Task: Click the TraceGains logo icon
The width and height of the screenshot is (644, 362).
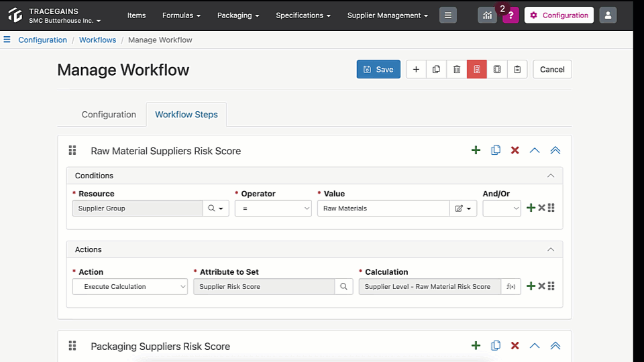Action: coord(15,15)
